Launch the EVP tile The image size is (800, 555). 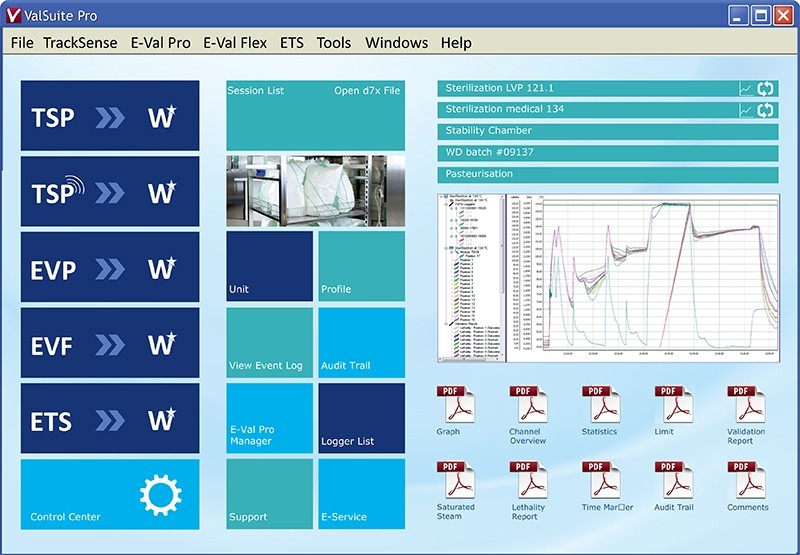[110, 267]
